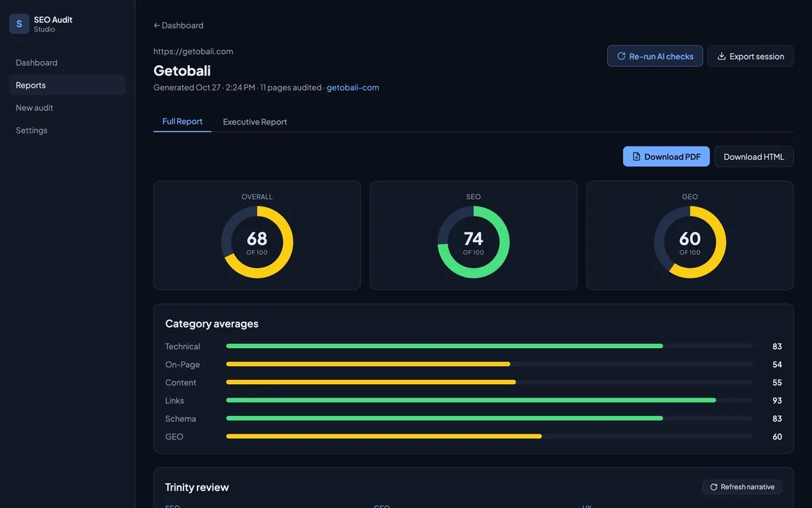Click the Trinity review heading
The height and width of the screenshot is (508, 812).
click(x=197, y=487)
